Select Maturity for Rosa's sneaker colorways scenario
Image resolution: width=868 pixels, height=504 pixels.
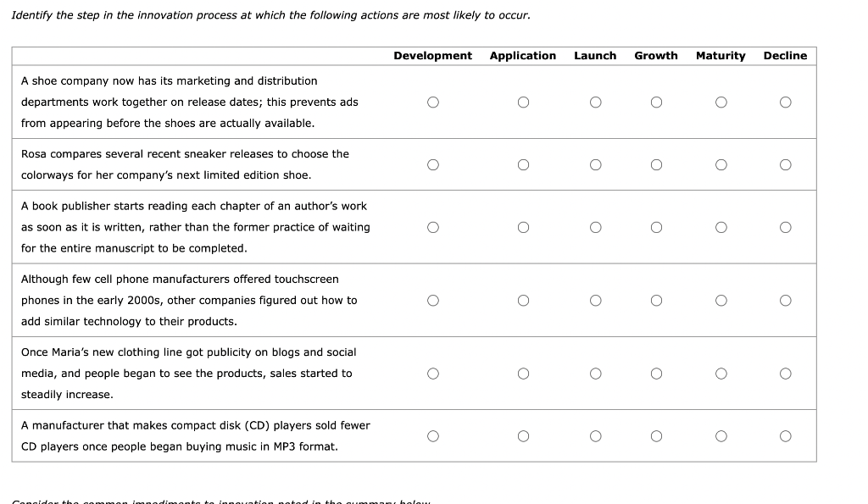pos(721,164)
